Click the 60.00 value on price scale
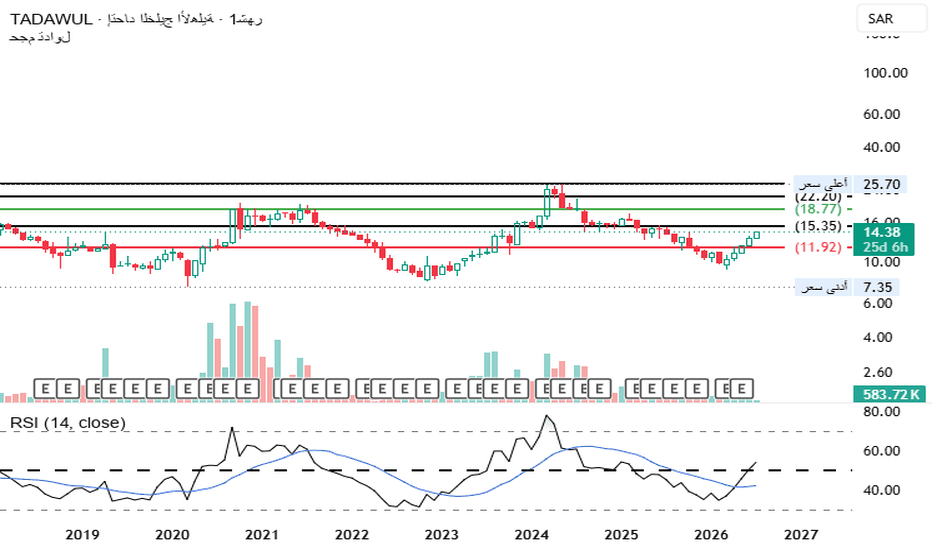This screenshot has height=550, width=932. click(882, 114)
